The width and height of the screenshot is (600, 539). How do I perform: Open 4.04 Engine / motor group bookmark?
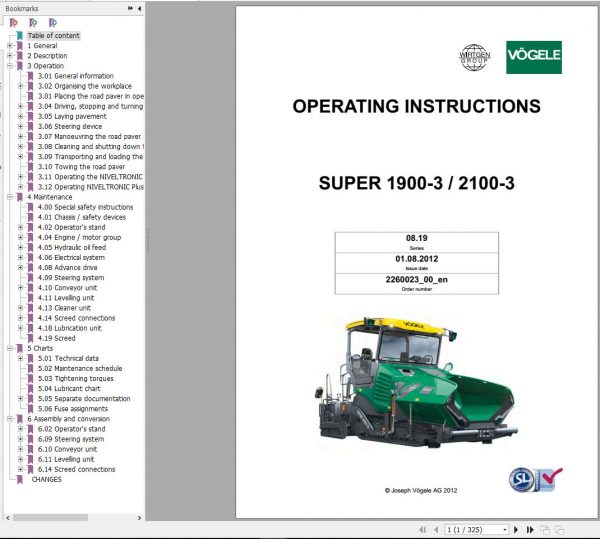coord(79,238)
